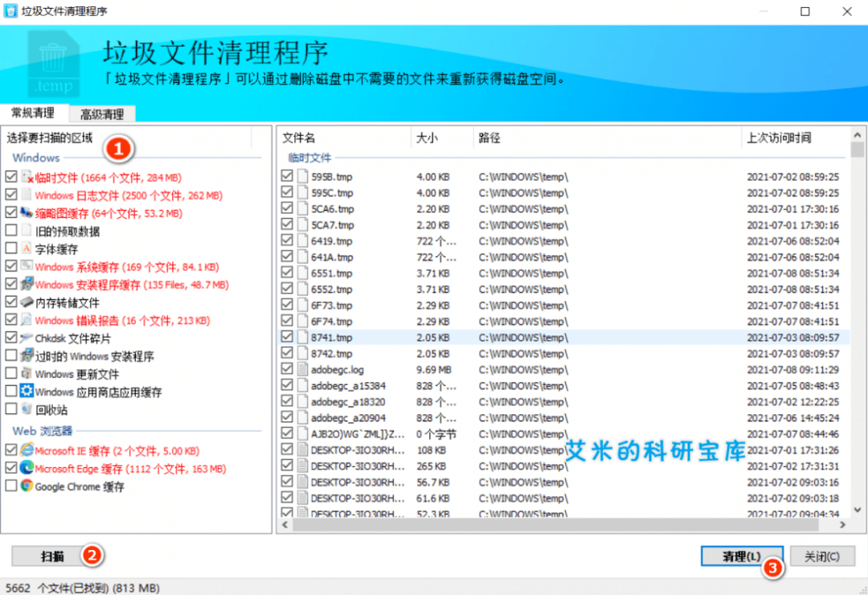Viewport: 868px width, 595px height.
Task: Click the horizontal scrollbar right arrow
Action: pos(841,525)
